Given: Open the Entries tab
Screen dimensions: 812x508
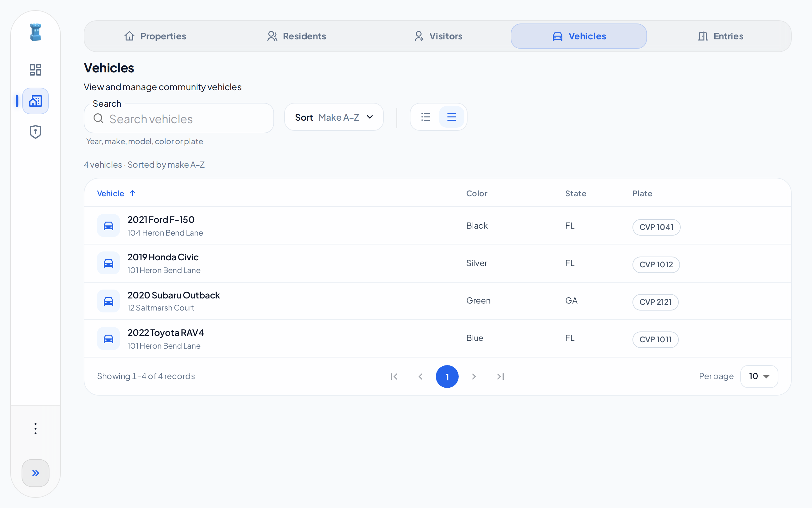Looking at the screenshot, I should tap(720, 36).
